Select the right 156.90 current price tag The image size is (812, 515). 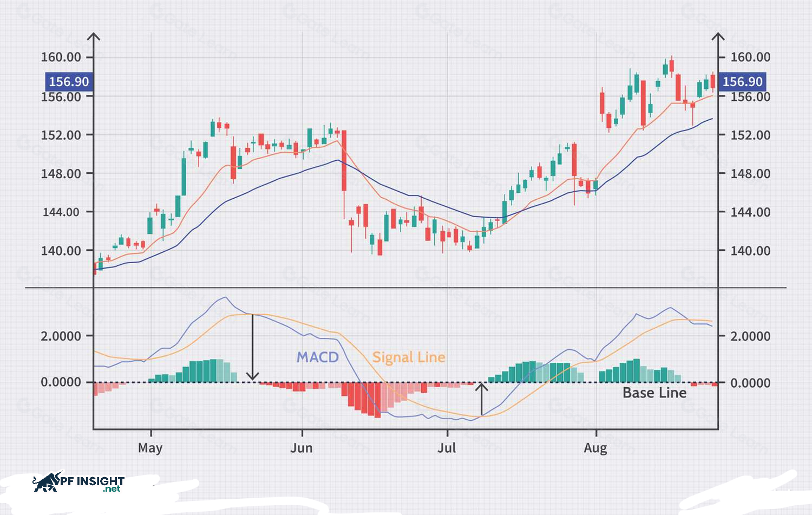coord(742,82)
